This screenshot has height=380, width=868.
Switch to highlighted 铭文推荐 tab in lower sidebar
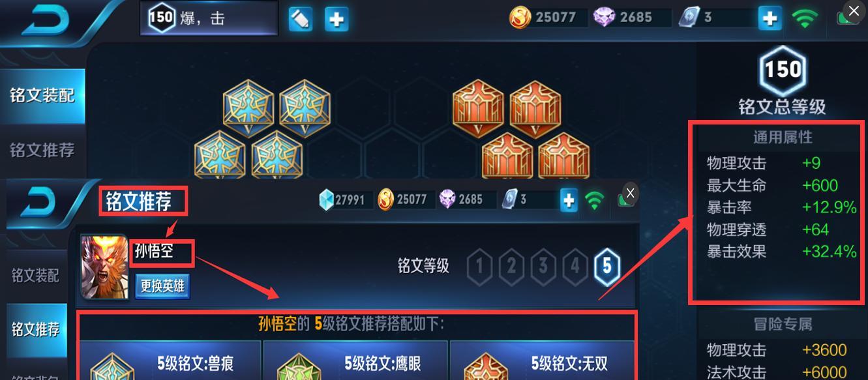click(36, 329)
